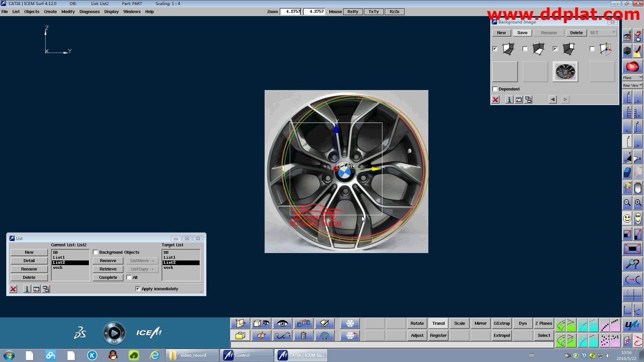The height and width of the screenshot is (362, 644).
Task: Click the red shaded surface icon
Action: 632,67
